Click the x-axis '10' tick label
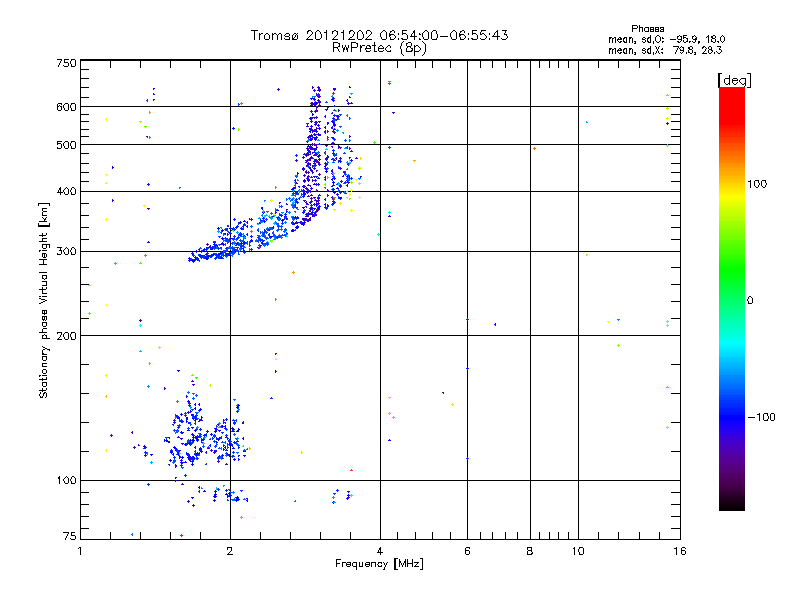800x600 pixels. click(x=578, y=551)
